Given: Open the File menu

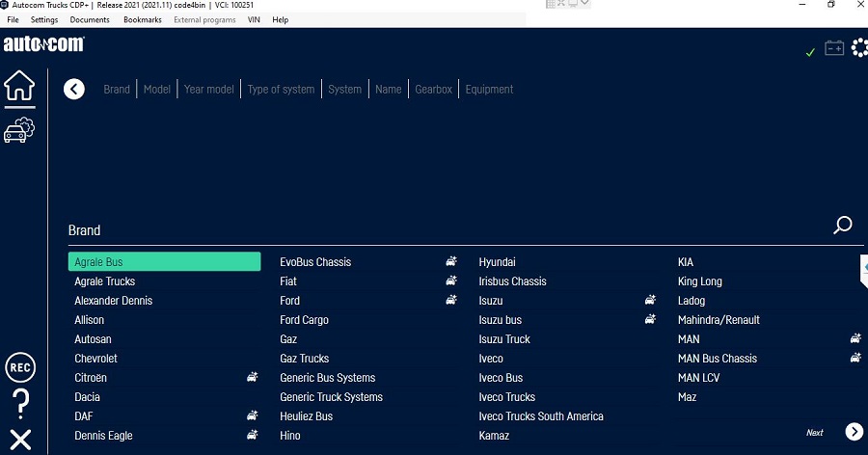Looking at the screenshot, I should point(13,19).
